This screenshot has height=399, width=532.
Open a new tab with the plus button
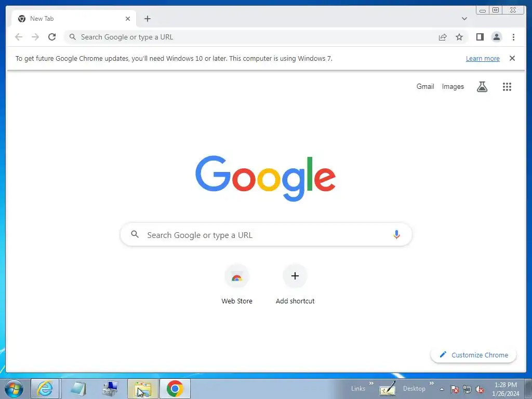tap(147, 19)
